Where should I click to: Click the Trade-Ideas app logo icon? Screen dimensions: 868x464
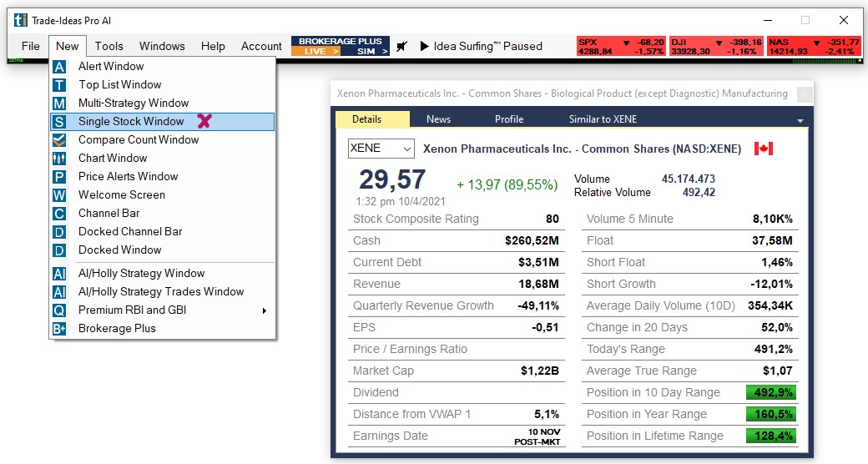(x=19, y=20)
